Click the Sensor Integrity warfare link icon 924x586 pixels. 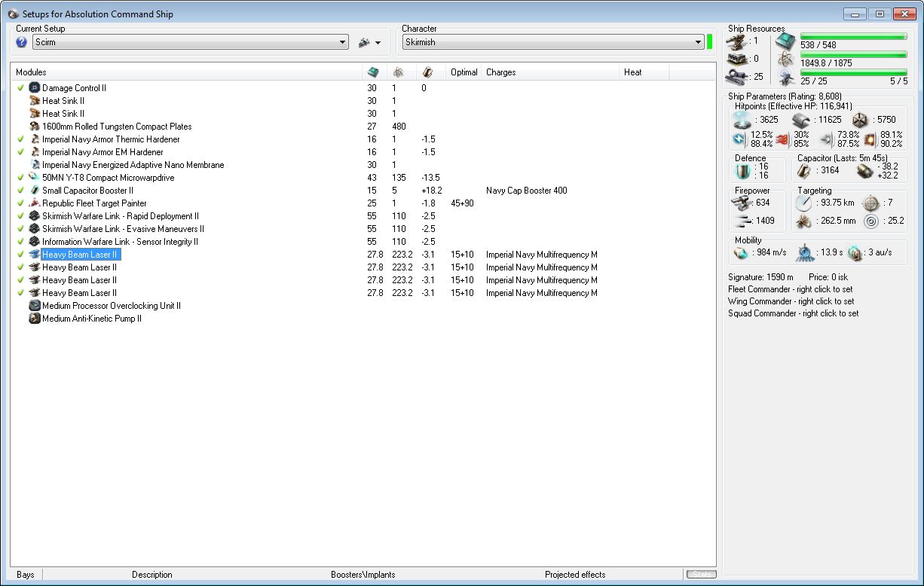coord(34,242)
